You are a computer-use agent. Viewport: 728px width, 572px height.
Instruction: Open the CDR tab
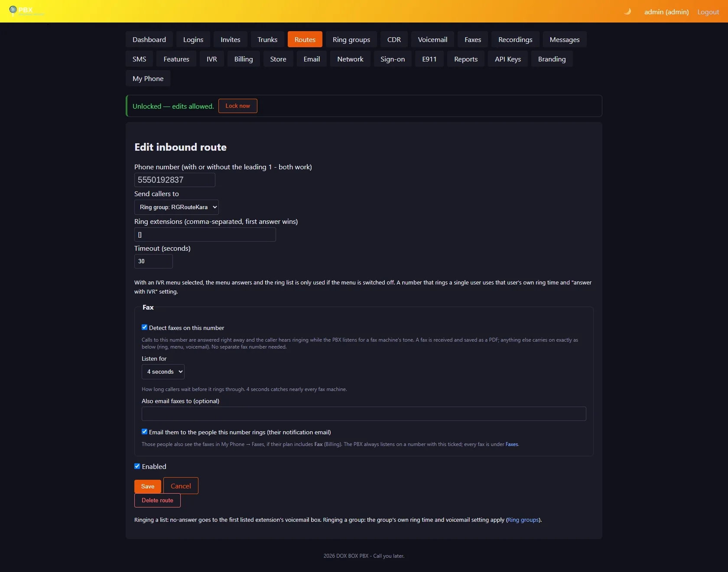coord(394,39)
